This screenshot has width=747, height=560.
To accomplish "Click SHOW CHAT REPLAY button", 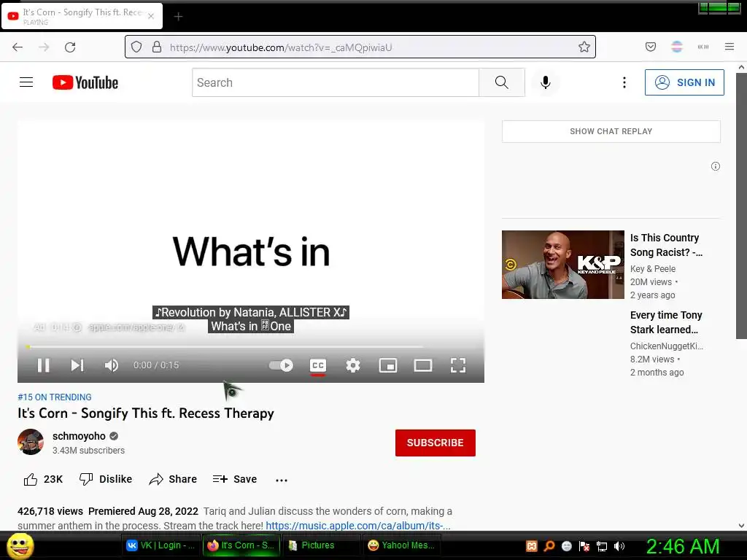I will [x=611, y=131].
